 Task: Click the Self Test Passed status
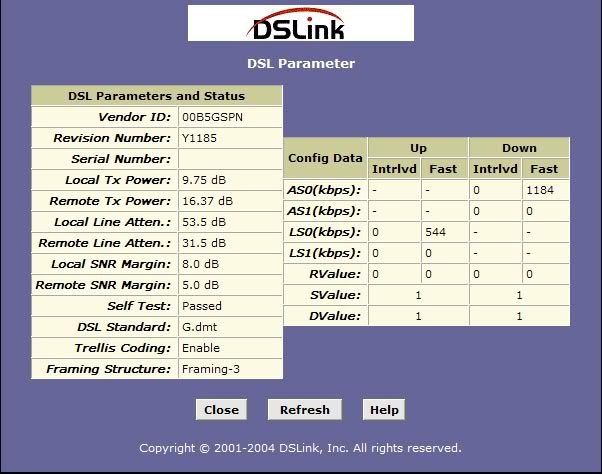coord(201,306)
